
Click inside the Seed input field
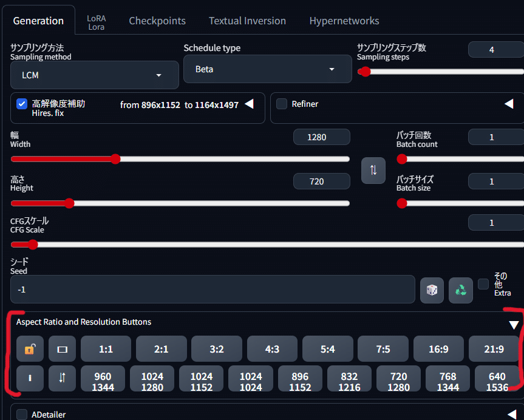click(213, 290)
